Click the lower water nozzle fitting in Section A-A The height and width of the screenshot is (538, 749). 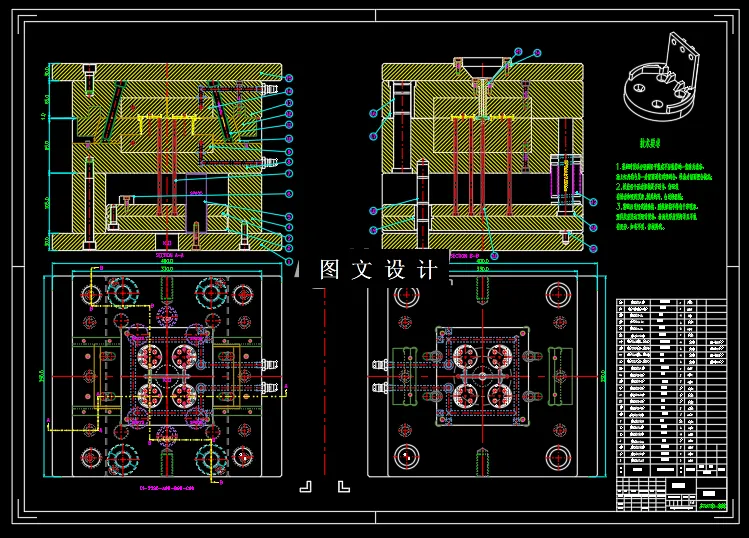click(270, 162)
